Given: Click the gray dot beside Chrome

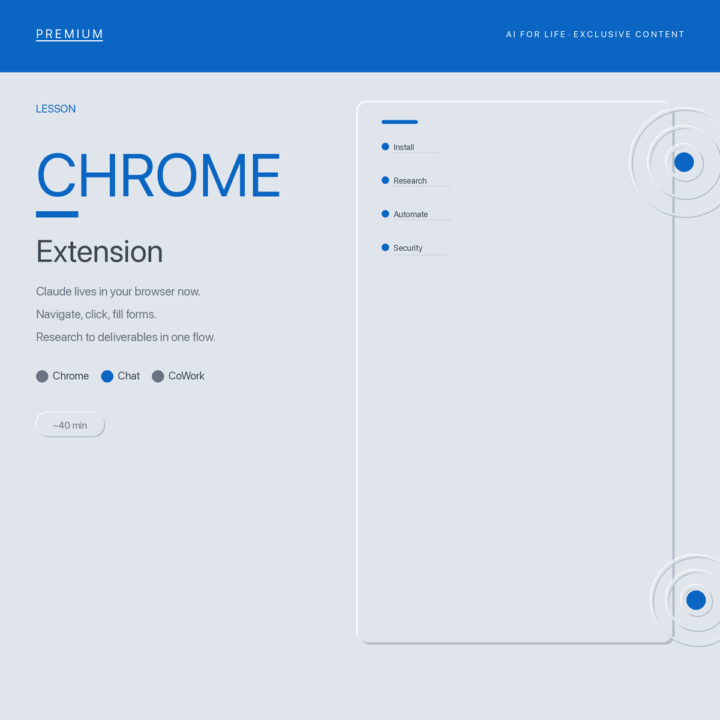Looking at the screenshot, I should click(x=42, y=377).
